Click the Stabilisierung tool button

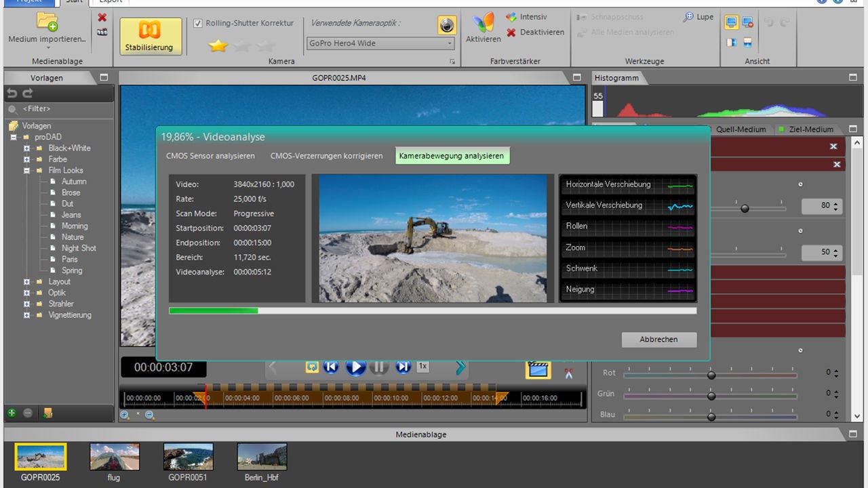151,36
